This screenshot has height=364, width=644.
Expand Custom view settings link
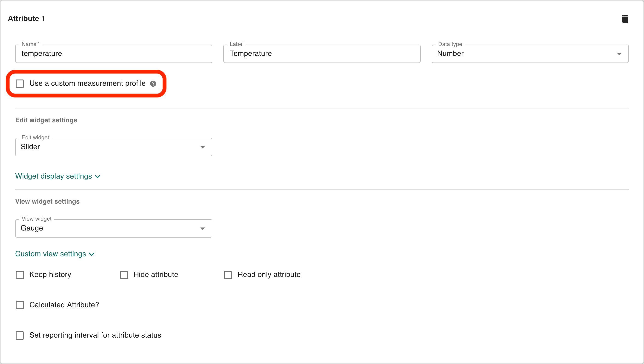(51, 254)
